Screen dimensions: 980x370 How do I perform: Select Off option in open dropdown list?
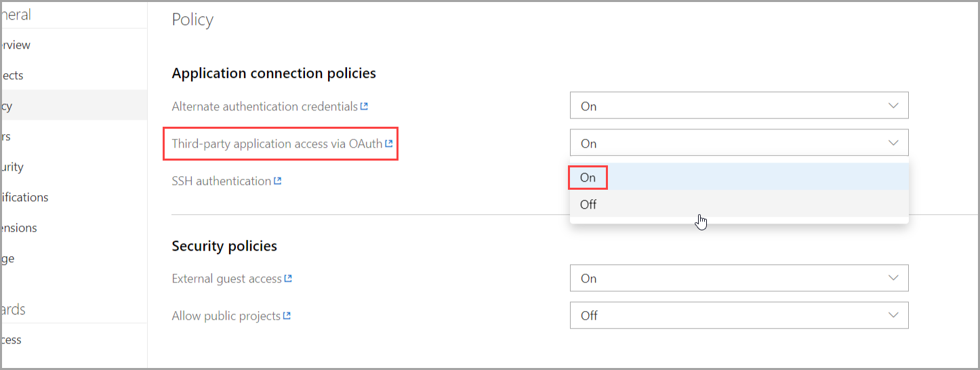pos(739,204)
